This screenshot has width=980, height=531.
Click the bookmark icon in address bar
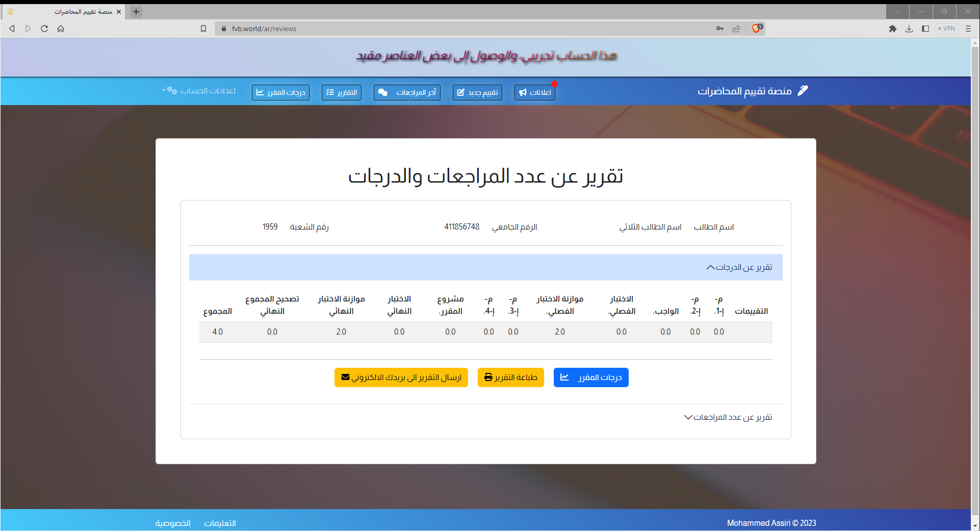pyautogui.click(x=203, y=29)
